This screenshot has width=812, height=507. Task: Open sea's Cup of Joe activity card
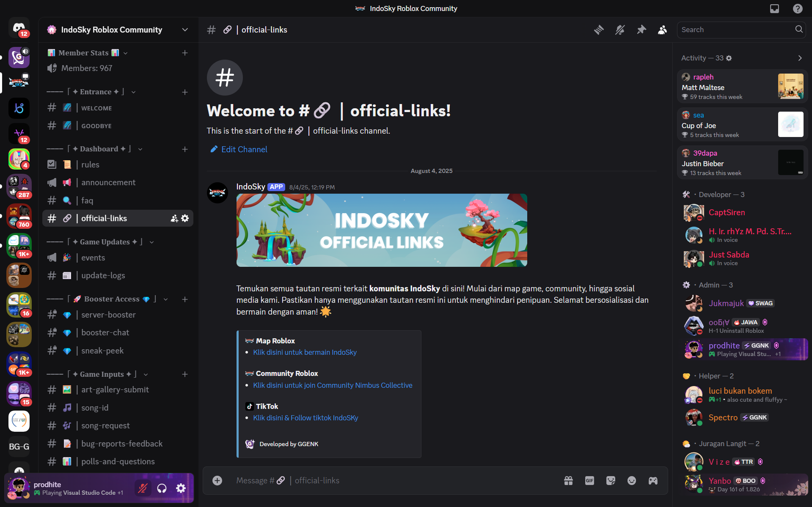[x=742, y=124]
